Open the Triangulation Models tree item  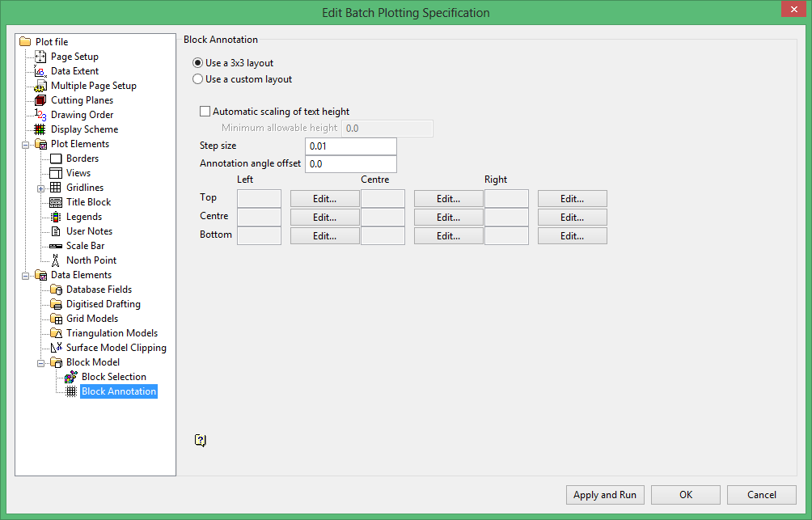click(112, 333)
